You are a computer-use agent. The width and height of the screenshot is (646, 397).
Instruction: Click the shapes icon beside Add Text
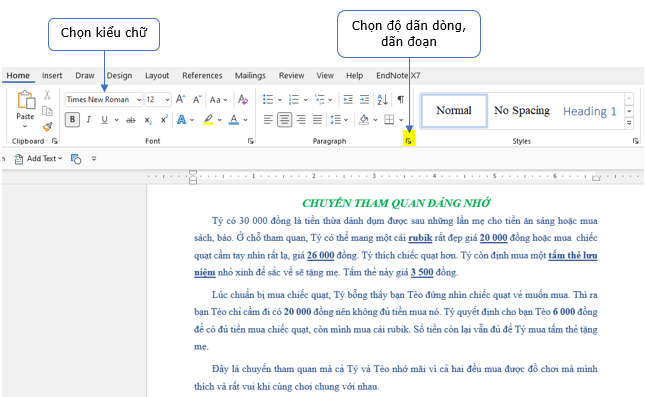coord(76,159)
